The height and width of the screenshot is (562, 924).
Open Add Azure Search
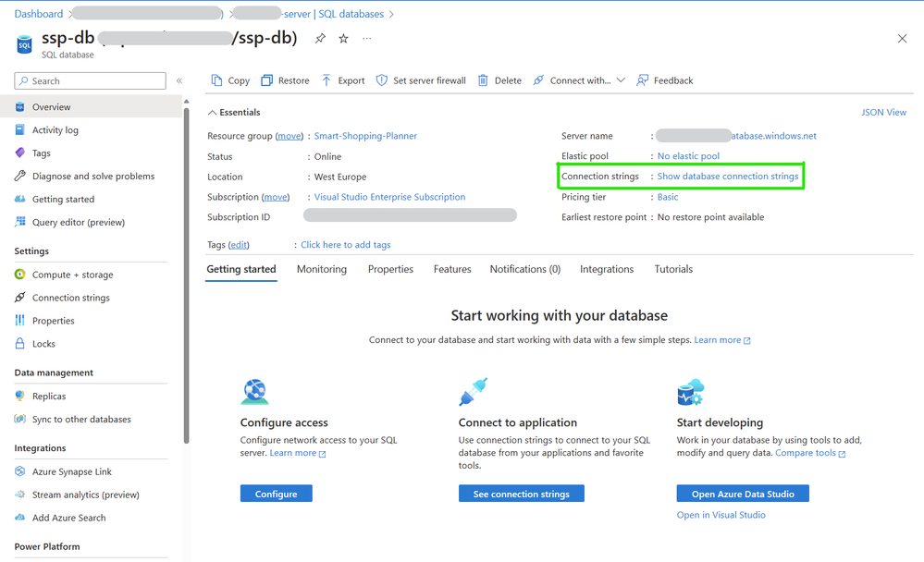69,518
